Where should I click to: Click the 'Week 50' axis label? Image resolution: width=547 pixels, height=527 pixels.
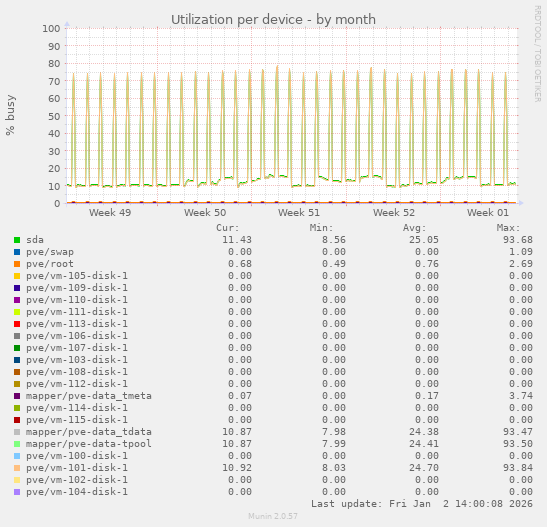205,212
